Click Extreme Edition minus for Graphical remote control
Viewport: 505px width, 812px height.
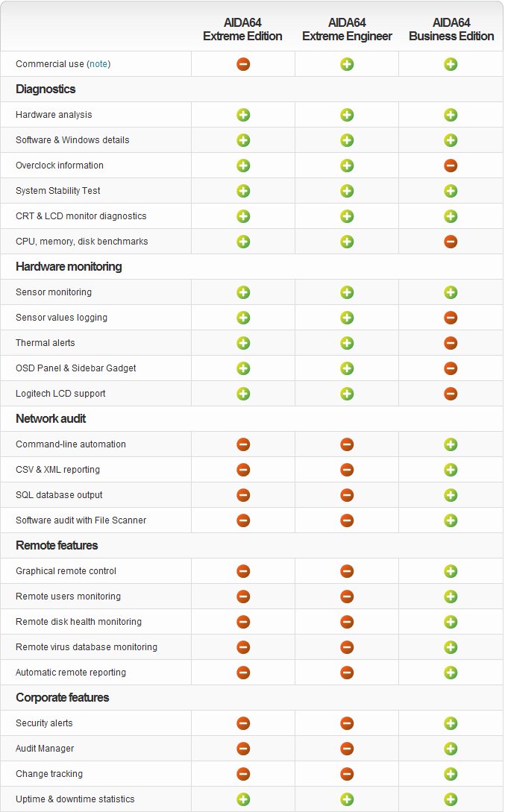click(243, 571)
